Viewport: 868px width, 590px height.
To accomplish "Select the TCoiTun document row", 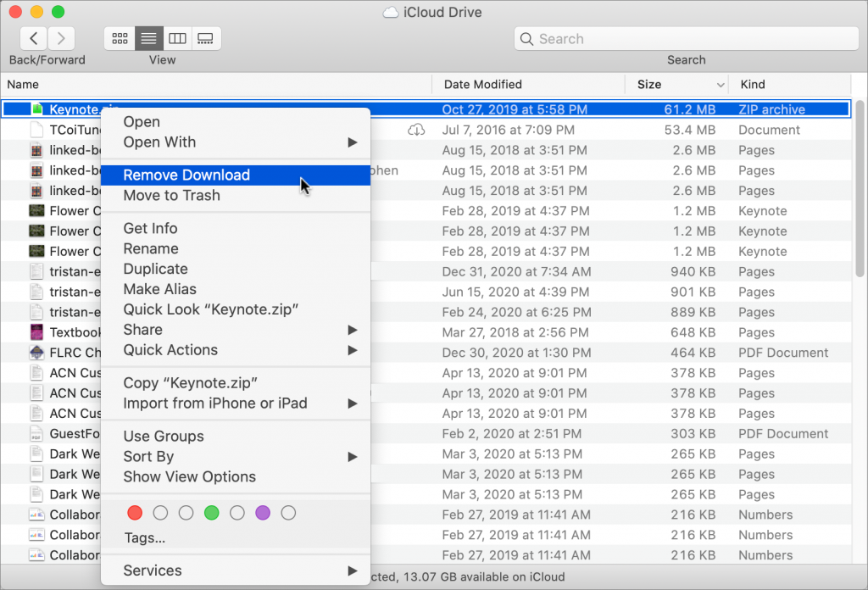I will pyautogui.click(x=426, y=130).
